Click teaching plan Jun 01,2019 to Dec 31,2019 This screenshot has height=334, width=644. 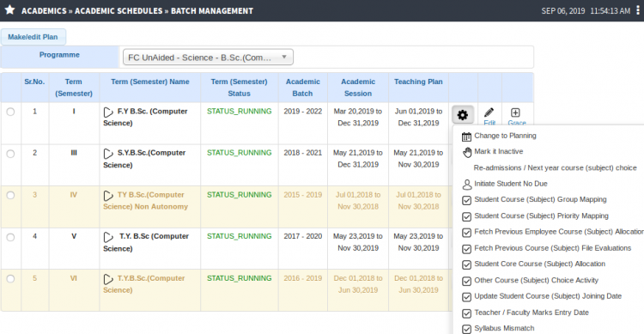(x=418, y=117)
